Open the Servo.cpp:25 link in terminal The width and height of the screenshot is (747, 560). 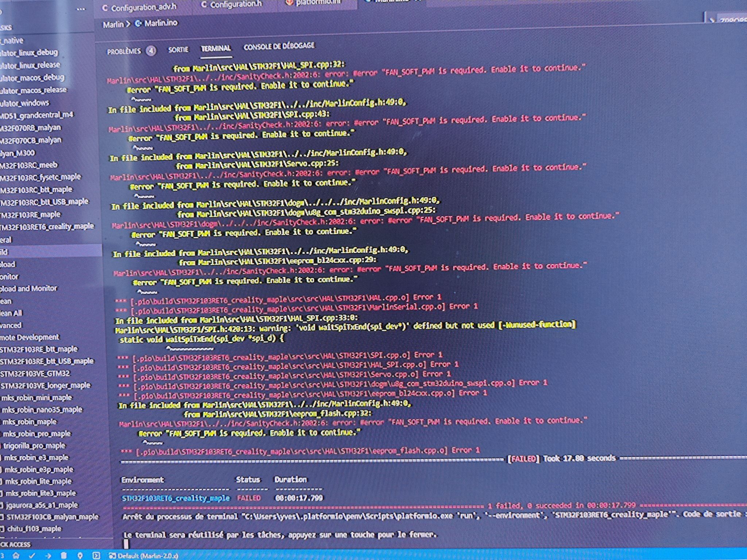tap(267, 164)
